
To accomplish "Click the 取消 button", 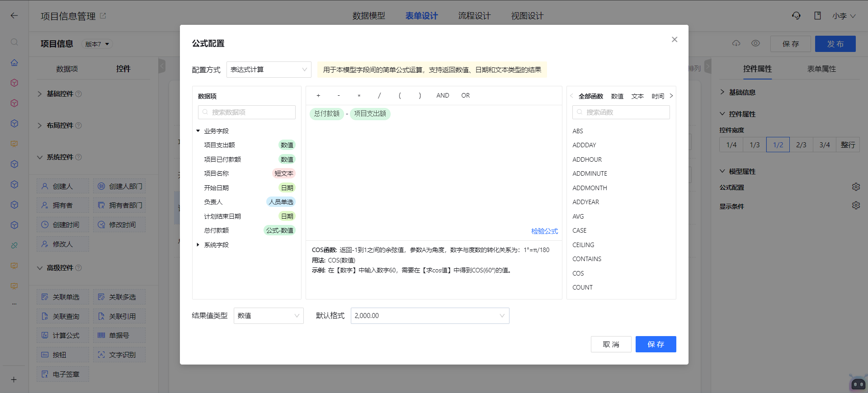I will coord(611,344).
